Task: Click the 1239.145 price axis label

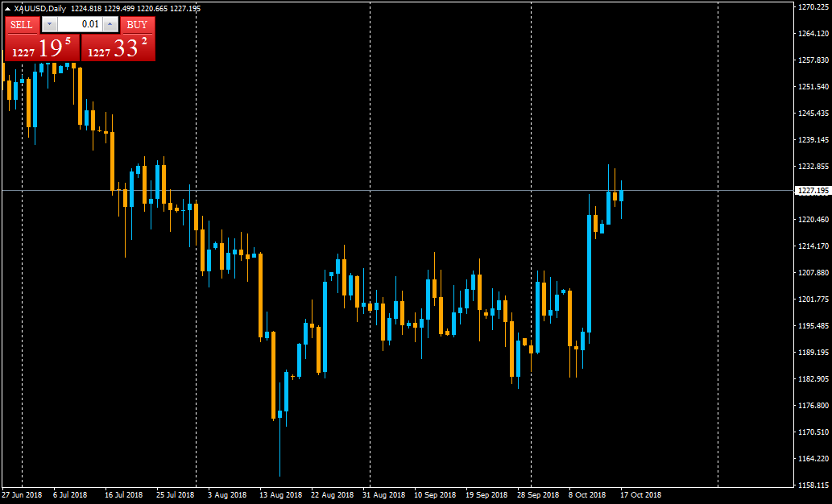Action: [x=813, y=139]
